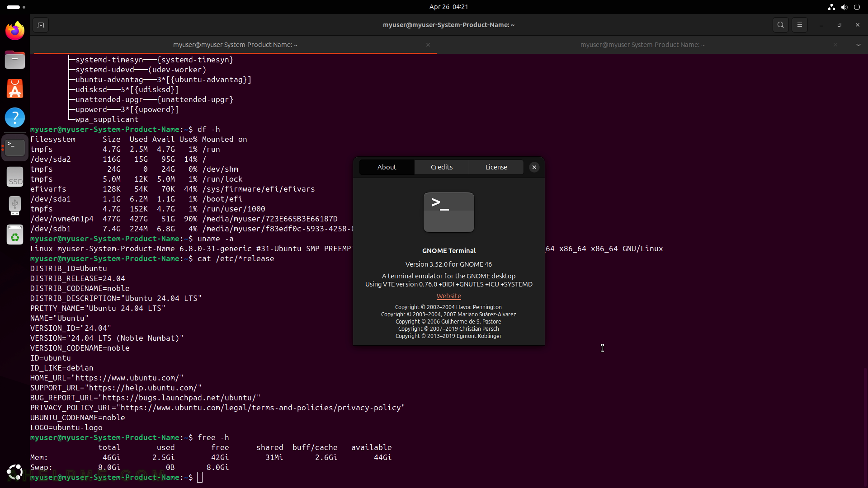Click the SUPPORT_URL help.ubuntu.com line
868x488 pixels.
tap(116, 388)
